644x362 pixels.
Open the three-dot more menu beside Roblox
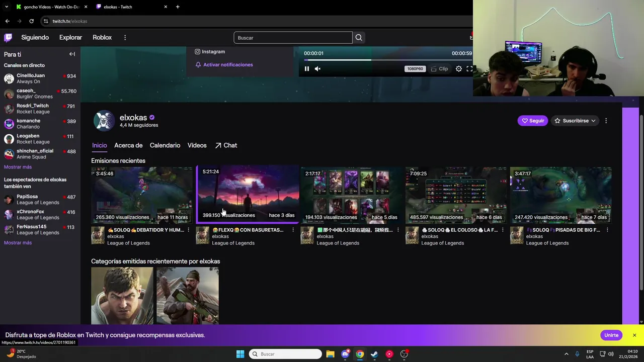tap(125, 38)
